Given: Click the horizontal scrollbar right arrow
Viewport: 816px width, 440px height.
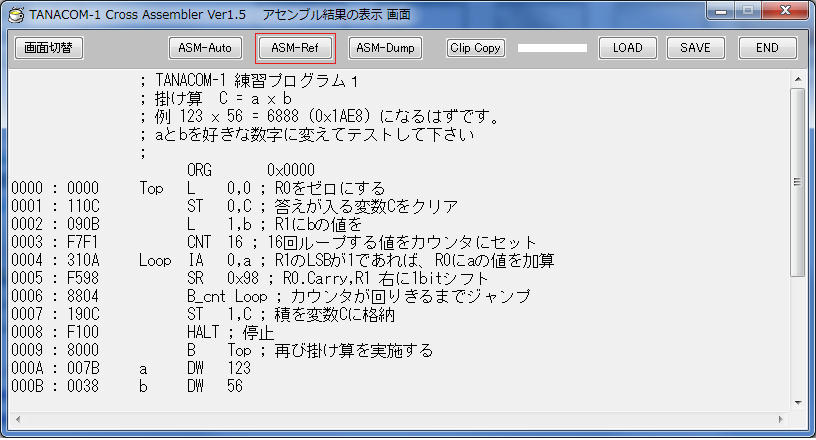Looking at the screenshot, I should 781,419.
